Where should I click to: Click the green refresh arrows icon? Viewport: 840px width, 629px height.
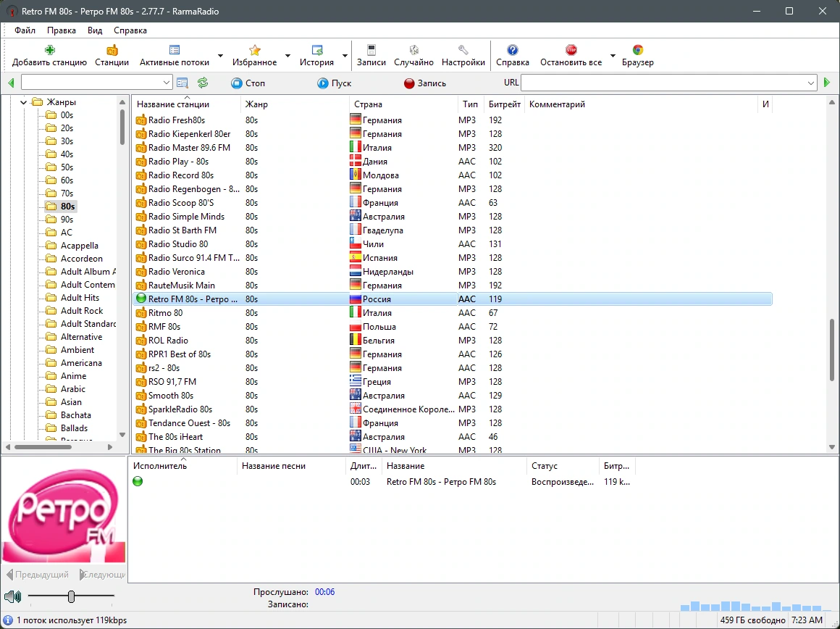click(203, 83)
